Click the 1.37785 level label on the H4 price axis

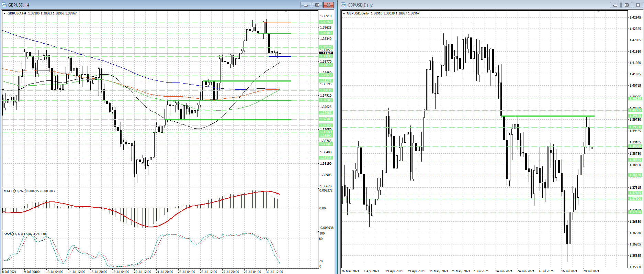(326, 100)
